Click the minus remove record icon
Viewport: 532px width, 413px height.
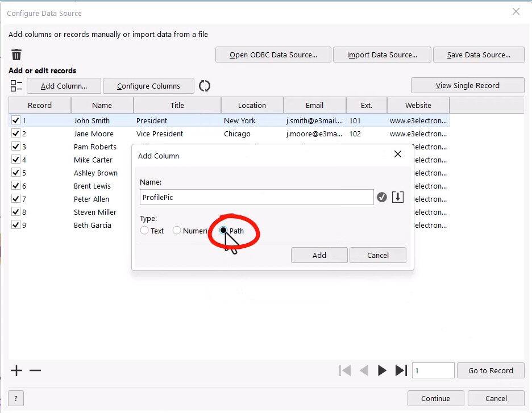[35, 371]
